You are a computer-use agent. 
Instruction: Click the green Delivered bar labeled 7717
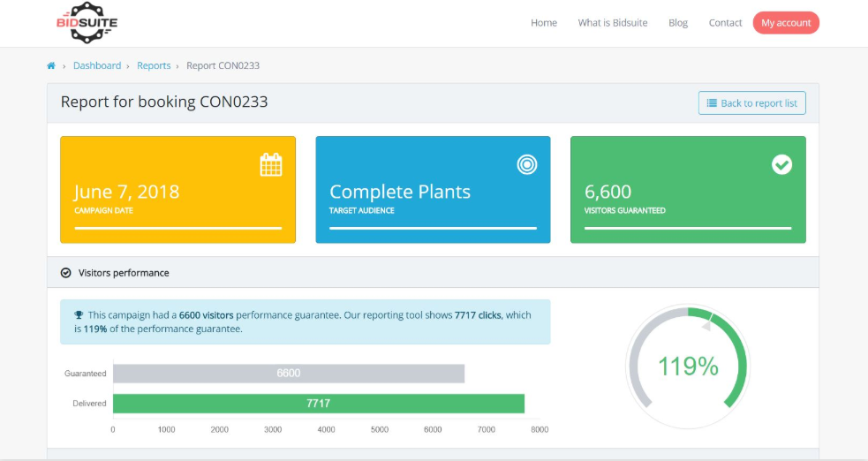click(x=318, y=404)
